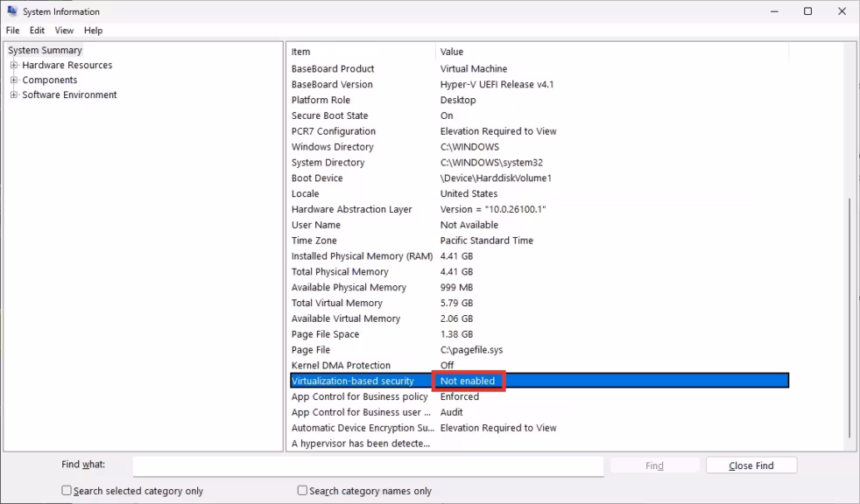Open the Edit menu
The width and height of the screenshot is (860, 504).
tap(36, 30)
